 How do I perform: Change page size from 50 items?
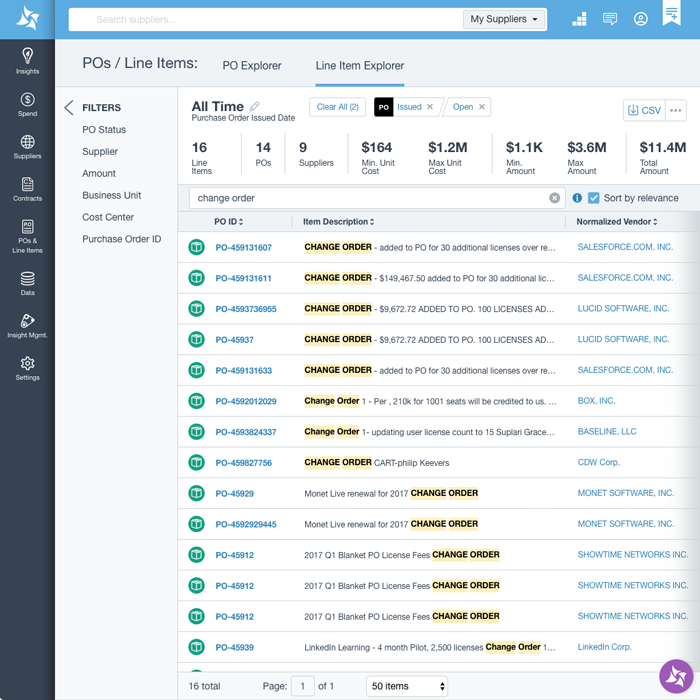(407, 686)
